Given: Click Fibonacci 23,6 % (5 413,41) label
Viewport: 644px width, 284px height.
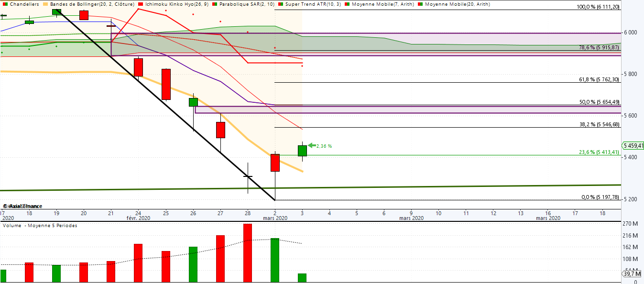Looking at the screenshot, I should (599, 152).
